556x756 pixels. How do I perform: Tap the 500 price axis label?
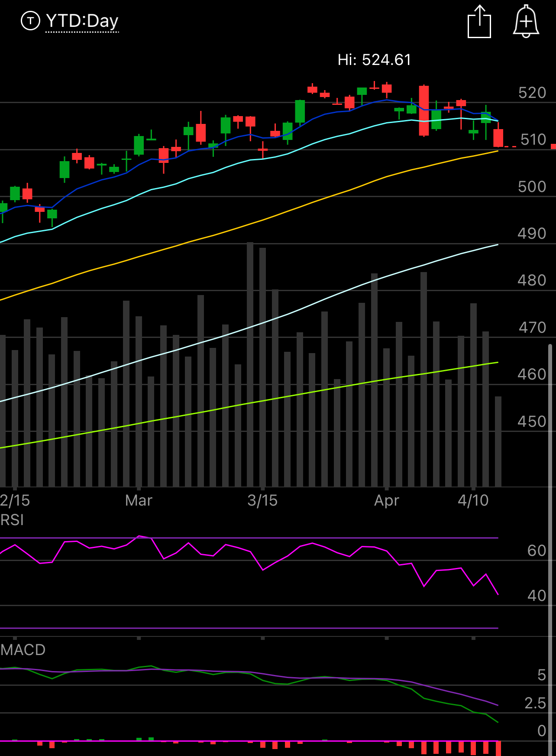tap(532, 187)
